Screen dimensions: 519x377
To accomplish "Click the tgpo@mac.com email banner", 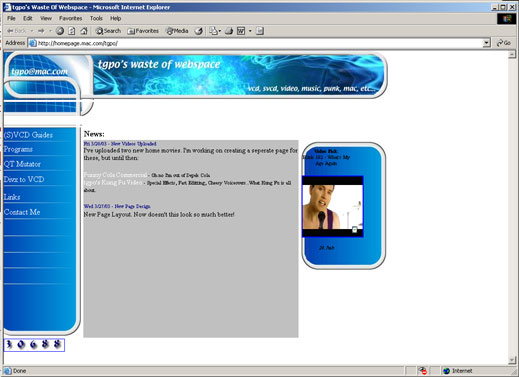I will (39, 71).
